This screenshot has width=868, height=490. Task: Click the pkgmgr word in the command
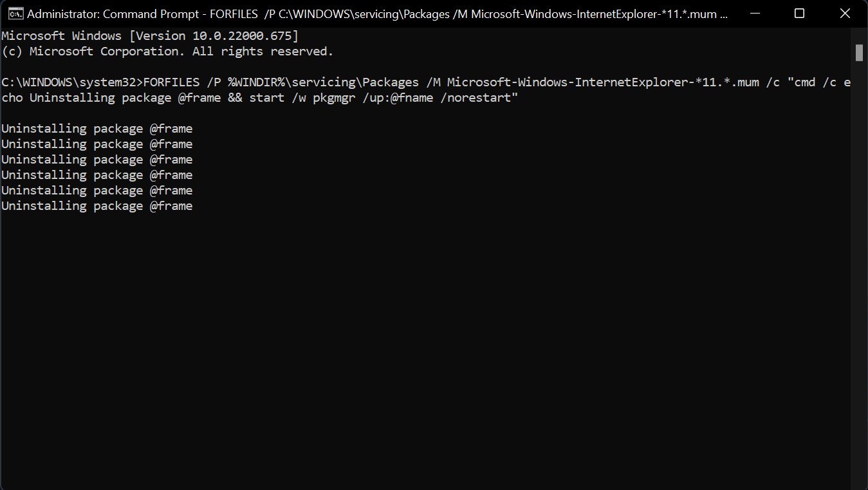coord(334,98)
